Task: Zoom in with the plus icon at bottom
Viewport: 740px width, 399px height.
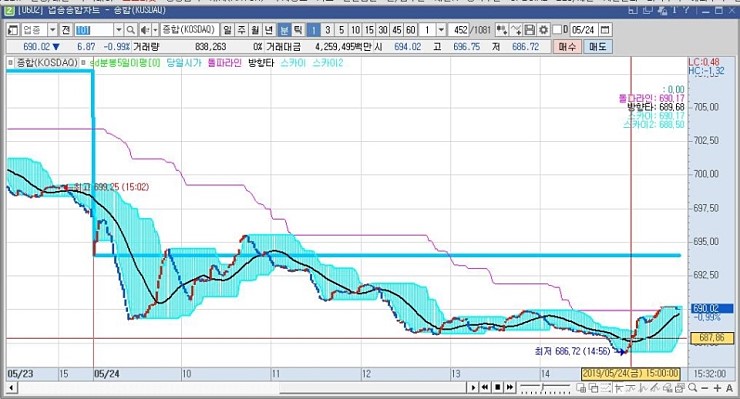Action: point(717,388)
